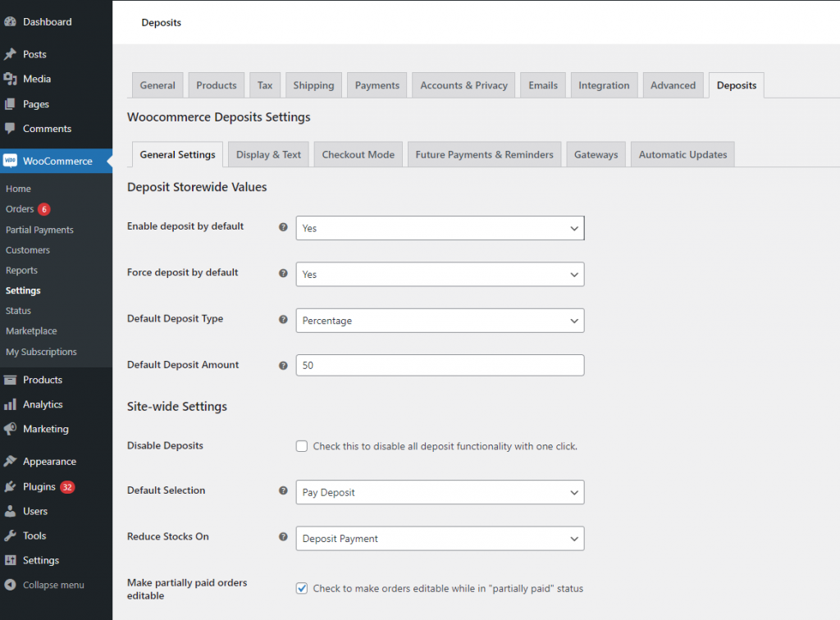Screen dimensions: 840x620
Task: Select the General Settings sub-tab
Action: tap(177, 154)
